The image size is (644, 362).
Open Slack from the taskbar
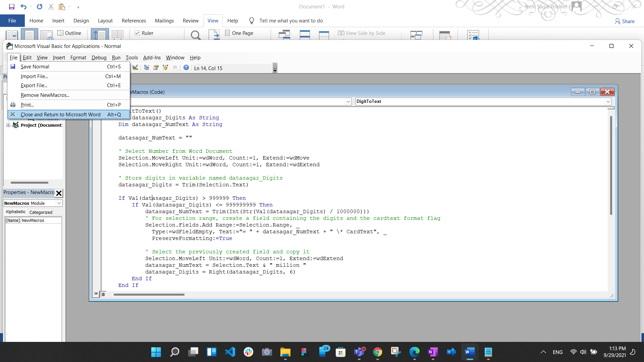(249, 352)
